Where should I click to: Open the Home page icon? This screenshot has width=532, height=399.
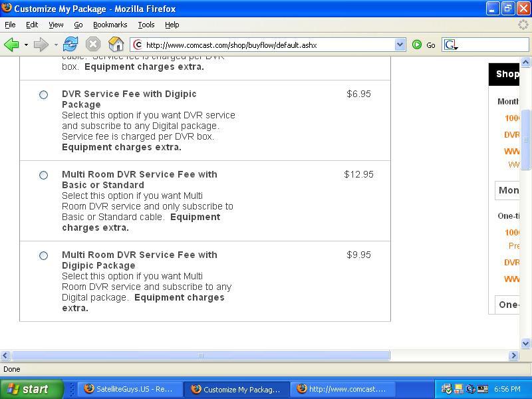[116, 45]
